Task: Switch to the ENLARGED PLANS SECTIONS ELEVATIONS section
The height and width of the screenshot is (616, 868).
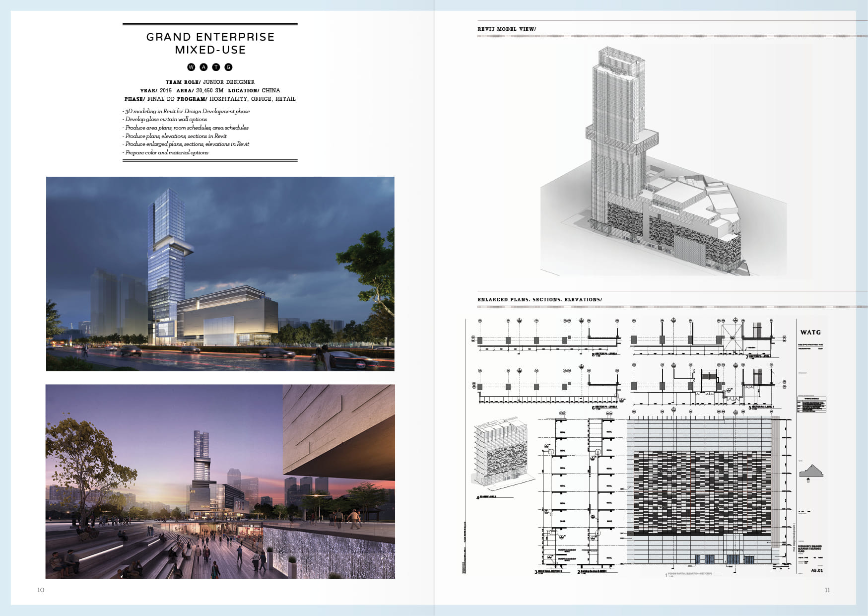Action: click(539, 299)
